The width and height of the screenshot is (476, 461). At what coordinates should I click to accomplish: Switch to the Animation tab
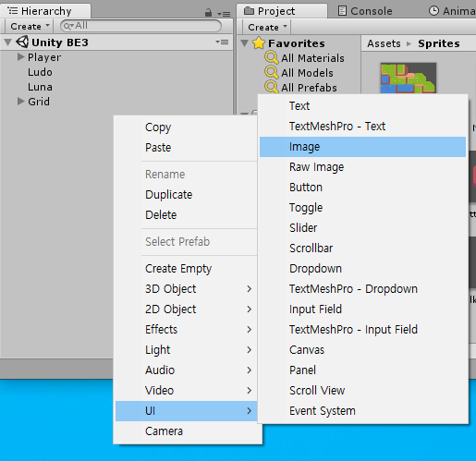pyautogui.click(x=452, y=11)
